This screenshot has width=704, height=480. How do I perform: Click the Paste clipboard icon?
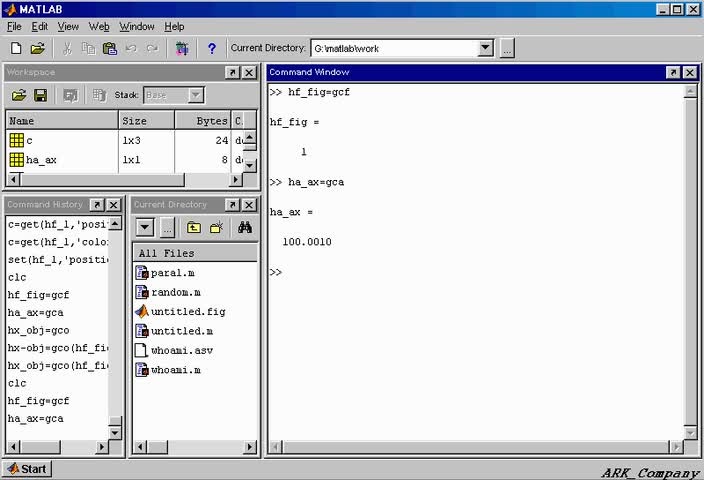(x=110, y=48)
